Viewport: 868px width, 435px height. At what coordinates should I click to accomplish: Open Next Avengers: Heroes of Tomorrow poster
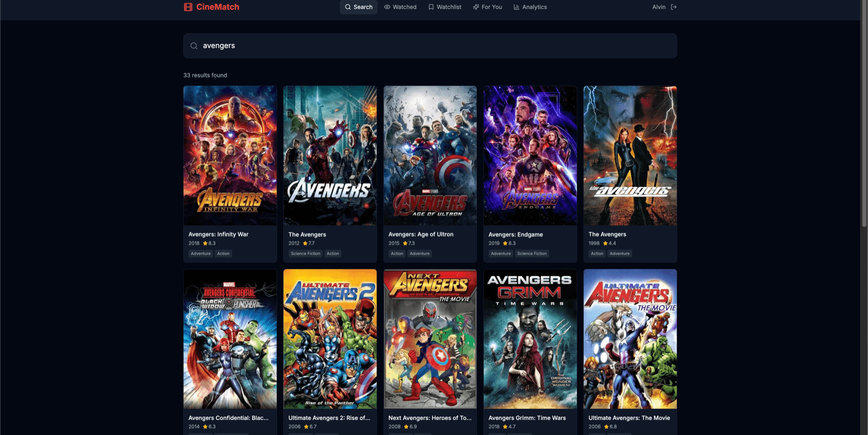tap(430, 339)
